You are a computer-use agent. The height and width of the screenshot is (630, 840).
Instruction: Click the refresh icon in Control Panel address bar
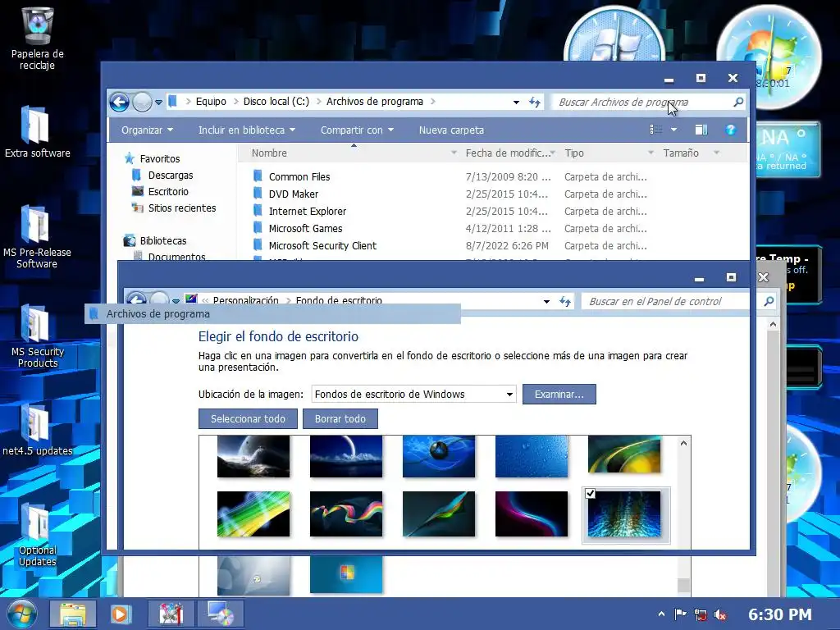[x=565, y=301]
